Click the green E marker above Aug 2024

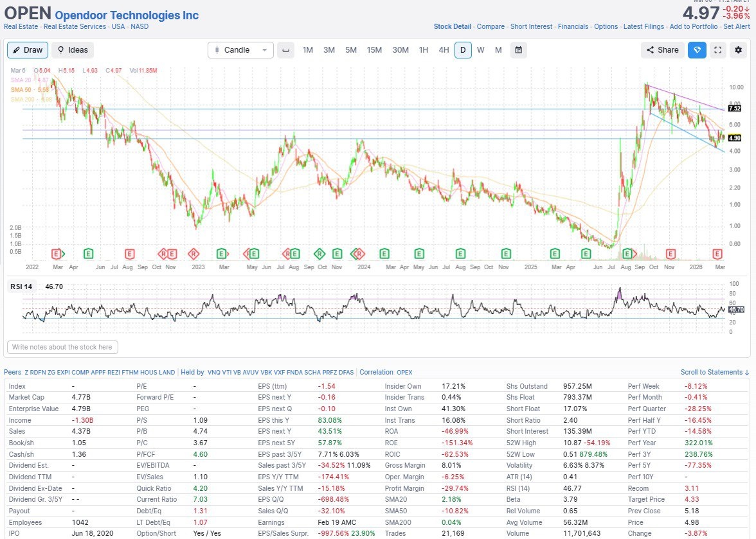point(460,254)
